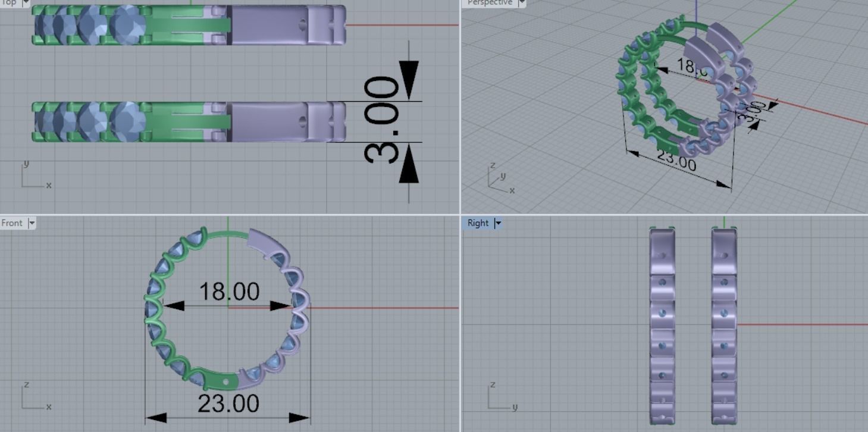The width and height of the screenshot is (868, 432).
Task: Select the 23.00 dimension in Front view
Action: tap(228, 404)
